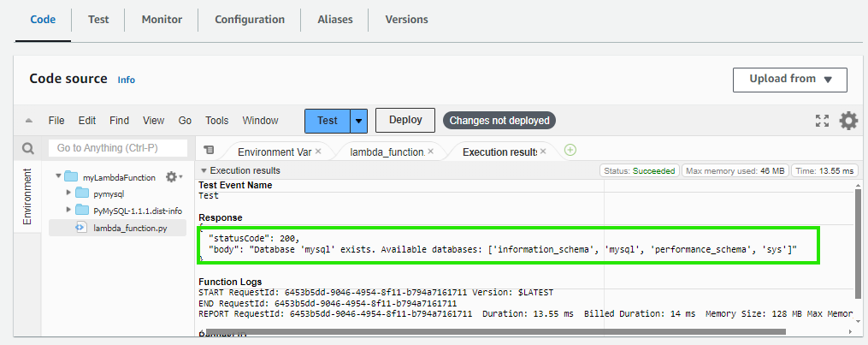Collapse the menu bar with the up arrow

pyautogui.click(x=28, y=121)
